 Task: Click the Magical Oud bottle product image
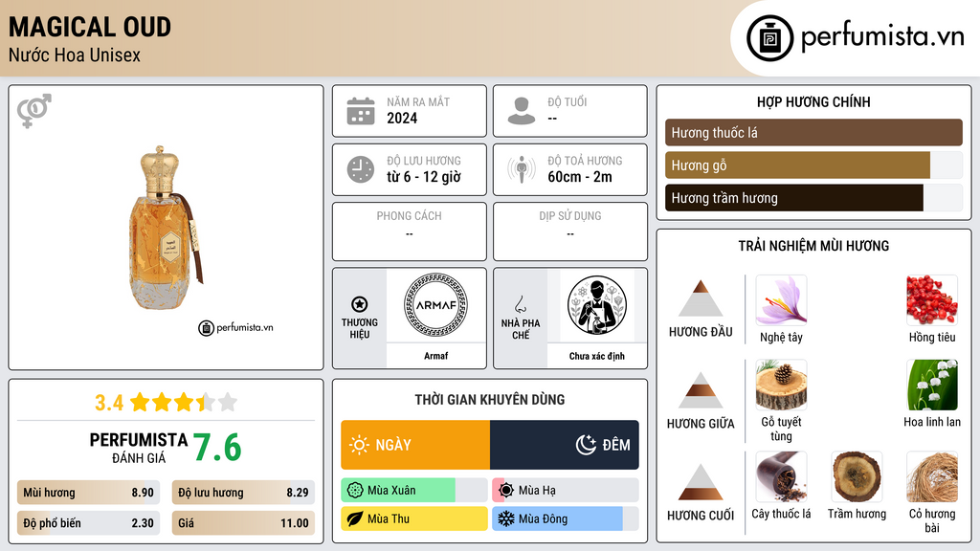[x=167, y=228]
